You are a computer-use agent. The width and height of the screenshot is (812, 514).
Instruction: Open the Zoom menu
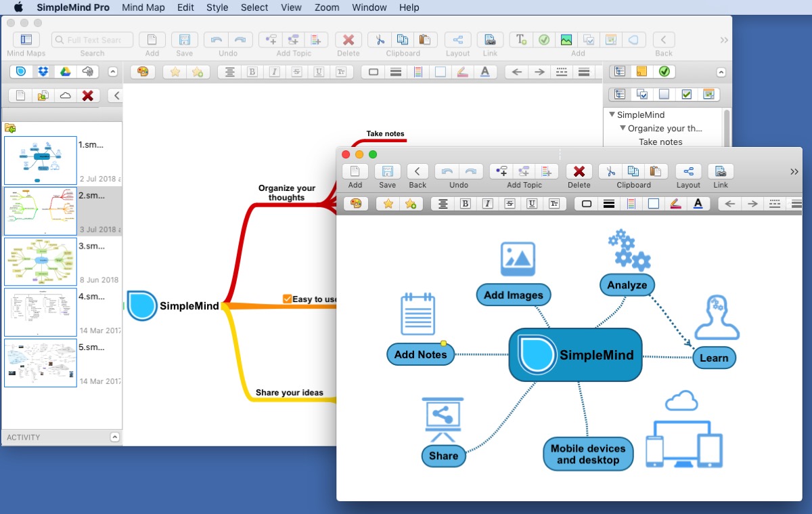pyautogui.click(x=327, y=7)
